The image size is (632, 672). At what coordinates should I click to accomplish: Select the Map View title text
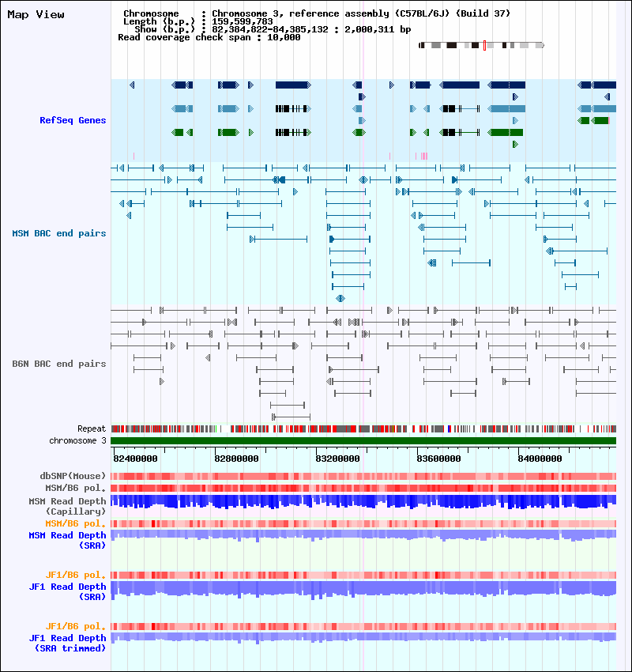pos(36,14)
